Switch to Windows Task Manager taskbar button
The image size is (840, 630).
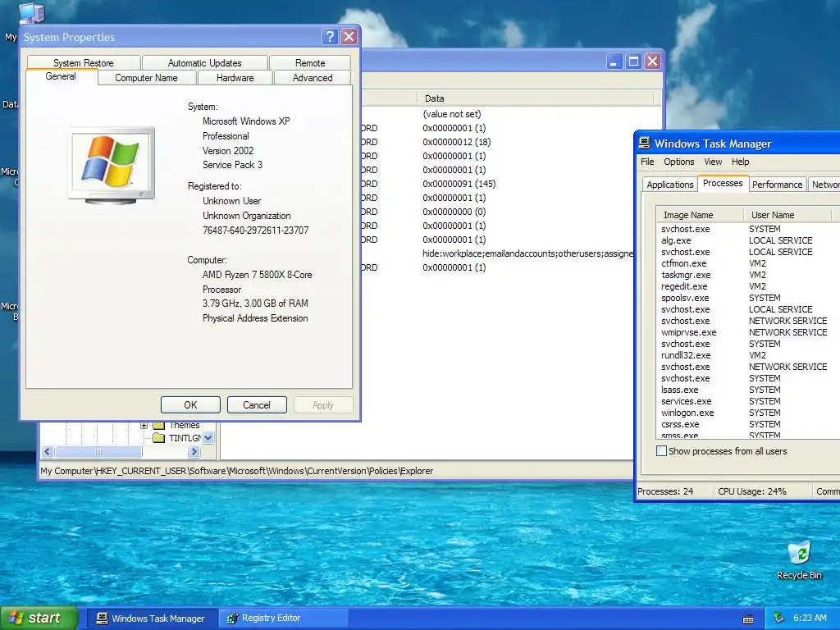[152, 619]
